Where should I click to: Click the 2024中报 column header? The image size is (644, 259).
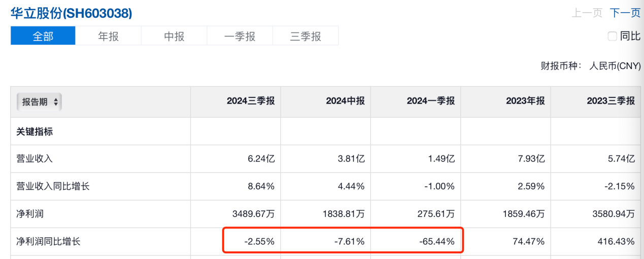(x=345, y=101)
